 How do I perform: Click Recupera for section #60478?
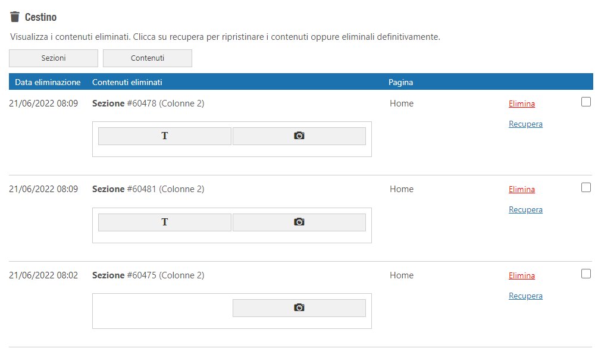coord(525,124)
